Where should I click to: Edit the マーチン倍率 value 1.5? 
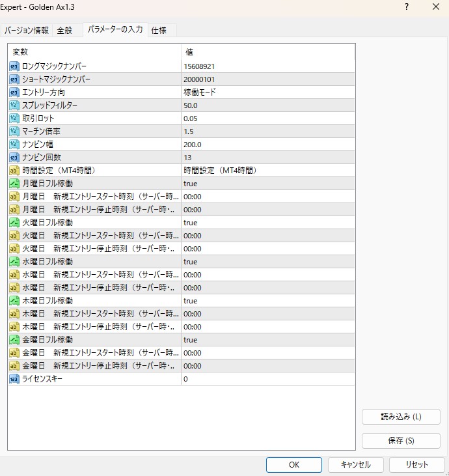(268, 132)
